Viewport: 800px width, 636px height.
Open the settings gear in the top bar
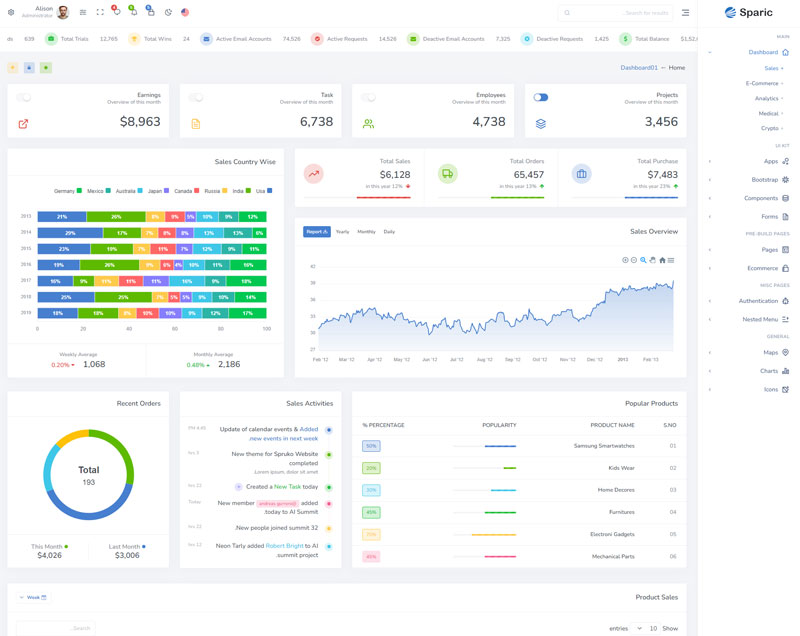pos(11,13)
